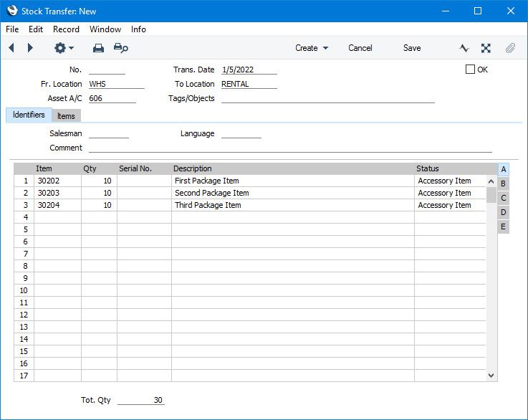Screen dimensions: 528x420
Task: Click Status cell of row 3
Action: tap(450, 205)
